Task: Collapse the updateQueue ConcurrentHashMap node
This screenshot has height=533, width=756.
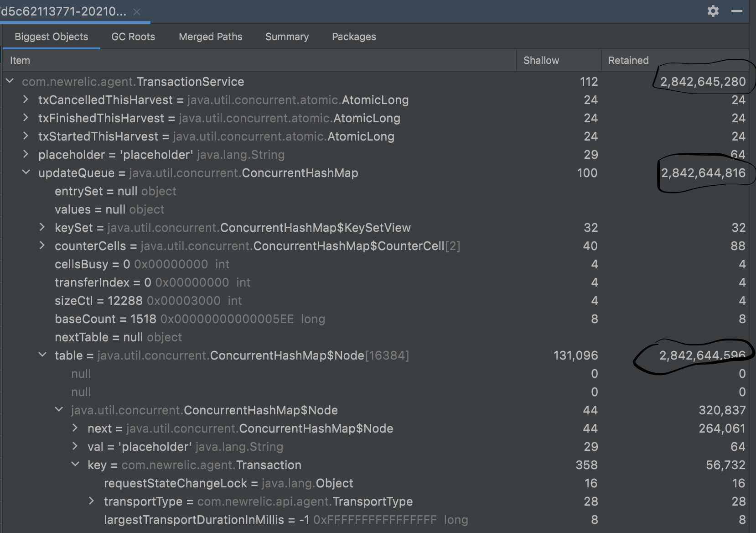Action: pyautogui.click(x=26, y=172)
